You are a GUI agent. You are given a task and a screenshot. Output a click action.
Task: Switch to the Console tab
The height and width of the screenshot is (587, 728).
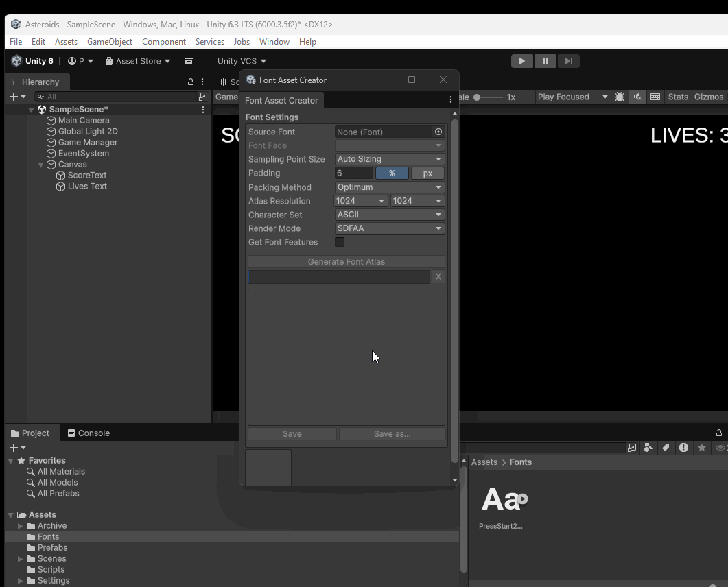tap(89, 433)
